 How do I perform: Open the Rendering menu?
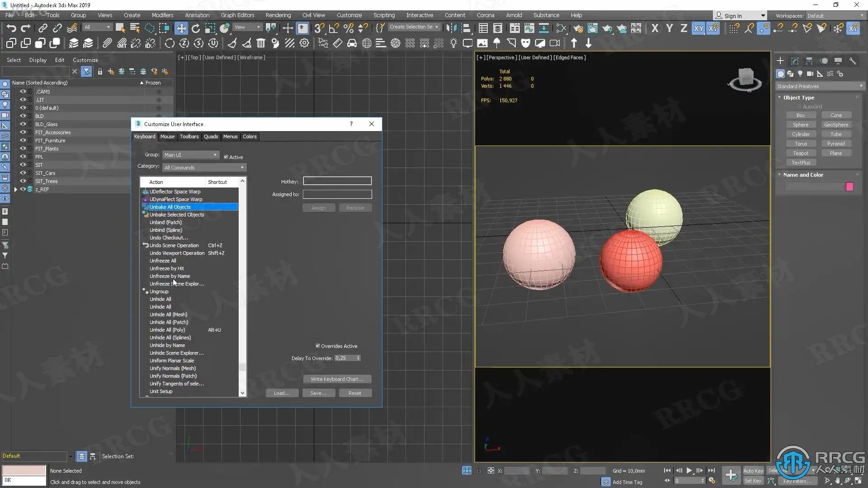(278, 15)
